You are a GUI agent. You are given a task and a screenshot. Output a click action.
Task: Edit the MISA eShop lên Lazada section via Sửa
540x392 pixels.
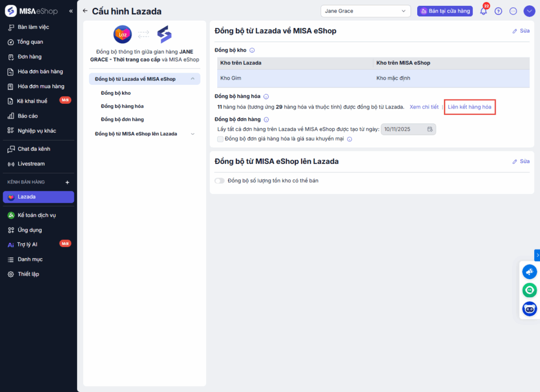pos(521,161)
